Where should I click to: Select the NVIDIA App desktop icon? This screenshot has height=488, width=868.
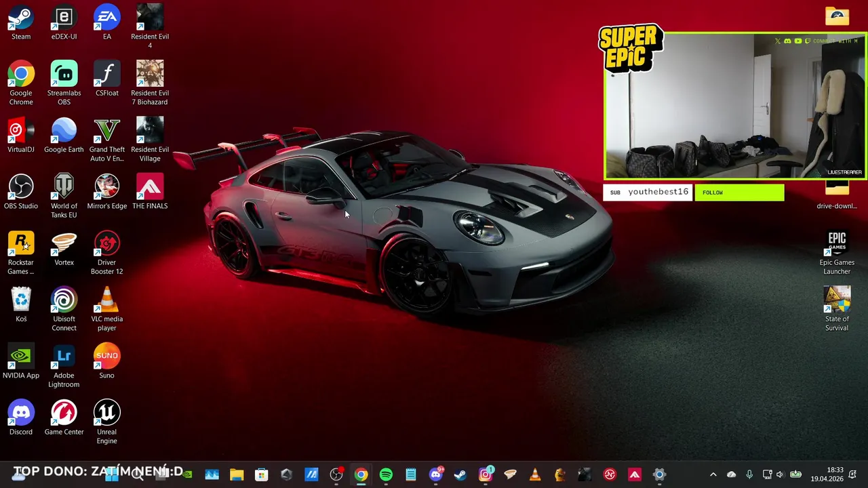pos(21,362)
